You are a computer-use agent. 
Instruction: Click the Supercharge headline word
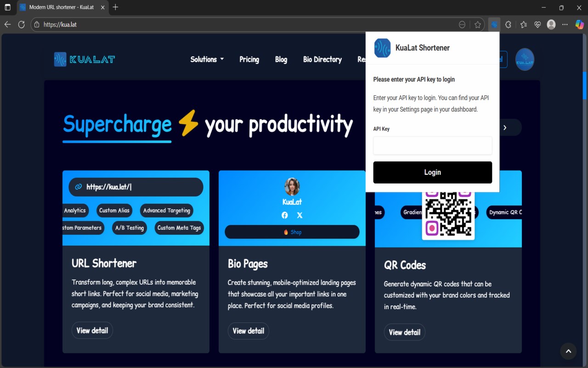(117, 124)
